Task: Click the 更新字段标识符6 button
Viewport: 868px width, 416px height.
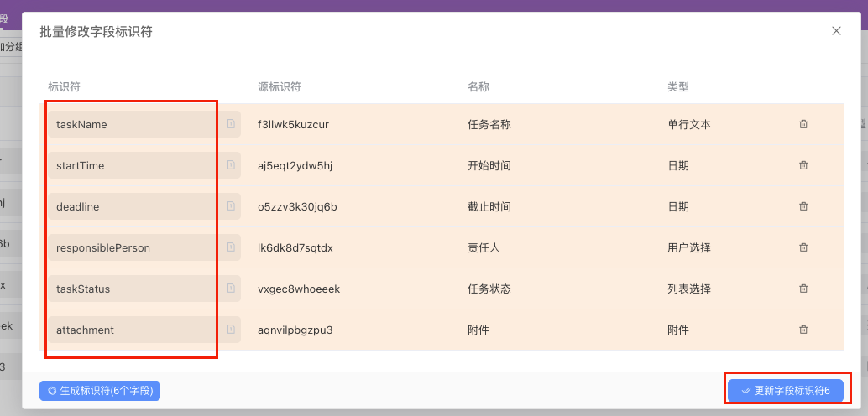Action: pos(785,390)
